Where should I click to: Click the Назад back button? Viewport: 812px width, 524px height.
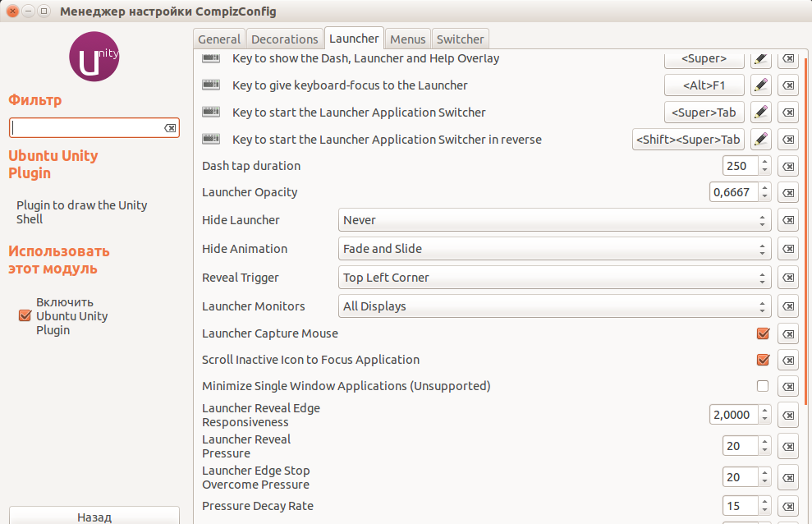pos(94,517)
